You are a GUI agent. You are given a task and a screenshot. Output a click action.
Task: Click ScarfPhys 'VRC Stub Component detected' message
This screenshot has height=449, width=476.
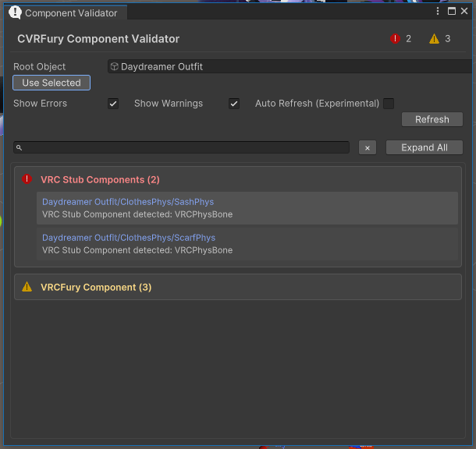click(137, 250)
